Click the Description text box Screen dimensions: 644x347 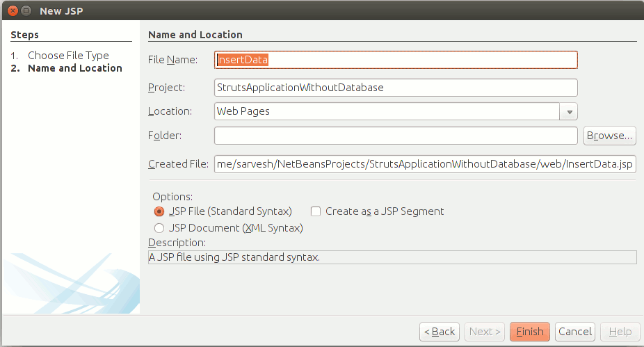(392, 257)
